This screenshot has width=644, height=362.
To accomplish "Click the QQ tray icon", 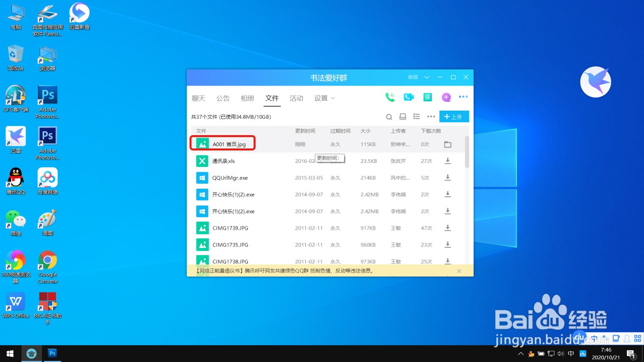I will click(x=531, y=354).
